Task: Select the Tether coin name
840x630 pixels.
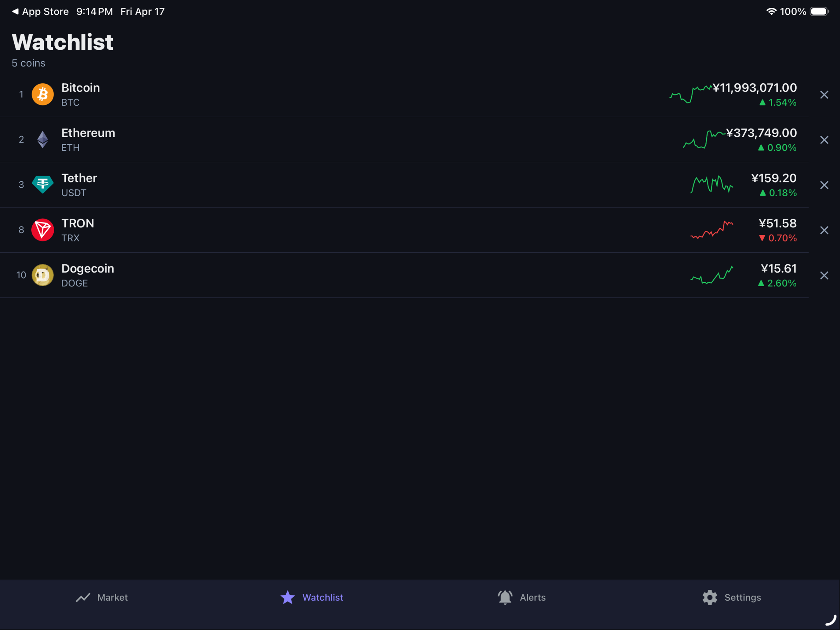Action: click(x=79, y=178)
